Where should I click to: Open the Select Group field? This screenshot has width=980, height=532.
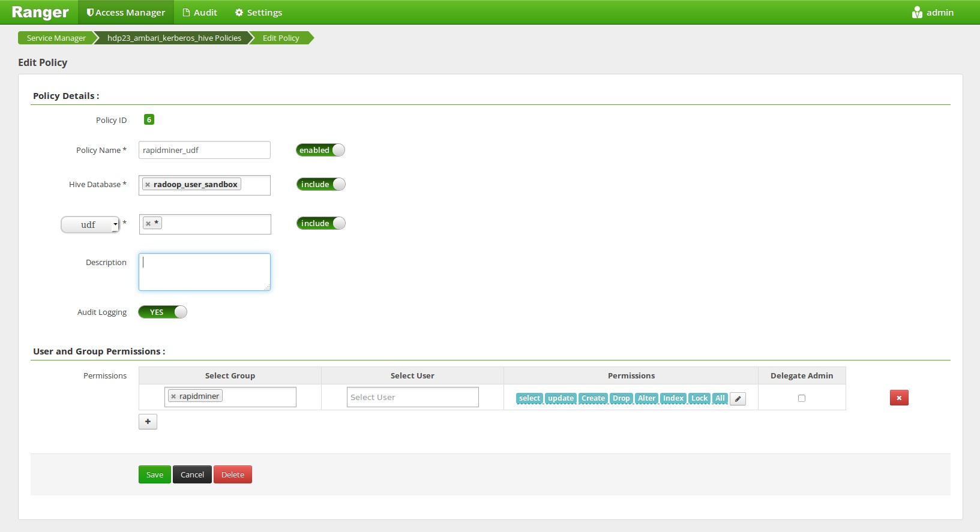click(x=258, y=397)
